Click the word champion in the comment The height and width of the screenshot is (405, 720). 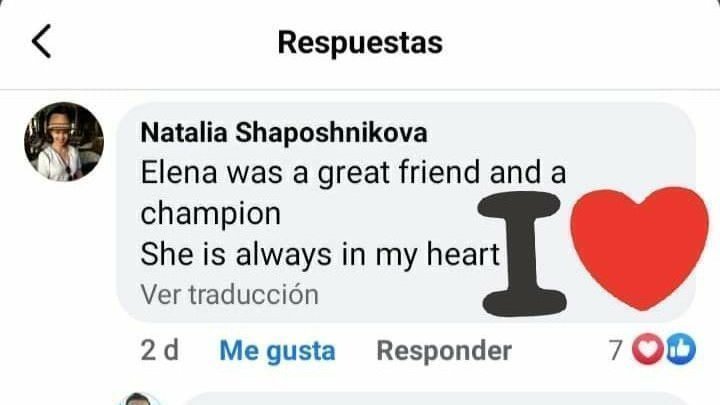point(210,214)
